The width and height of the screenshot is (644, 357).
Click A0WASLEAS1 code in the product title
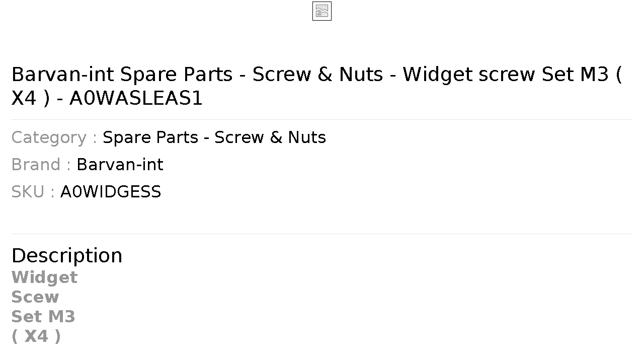click(136, 99)
